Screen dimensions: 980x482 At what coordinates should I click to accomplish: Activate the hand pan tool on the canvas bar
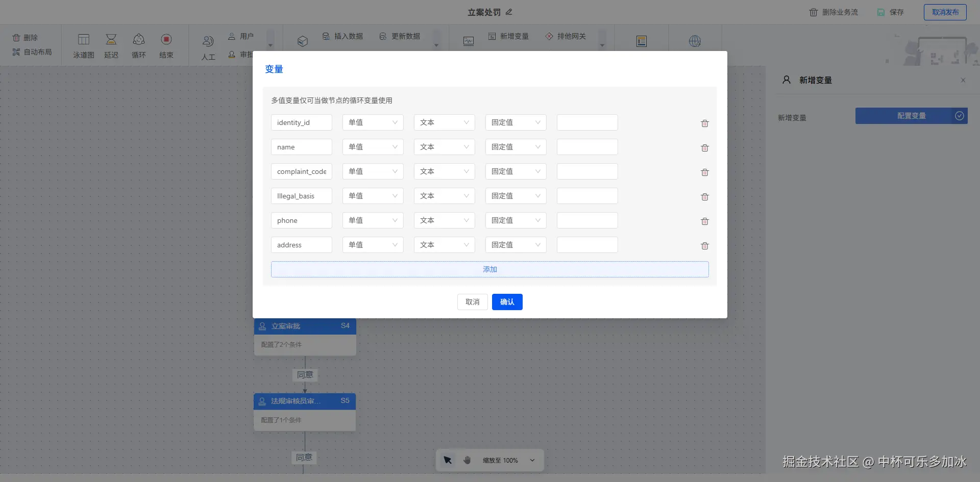pos(467,460)
